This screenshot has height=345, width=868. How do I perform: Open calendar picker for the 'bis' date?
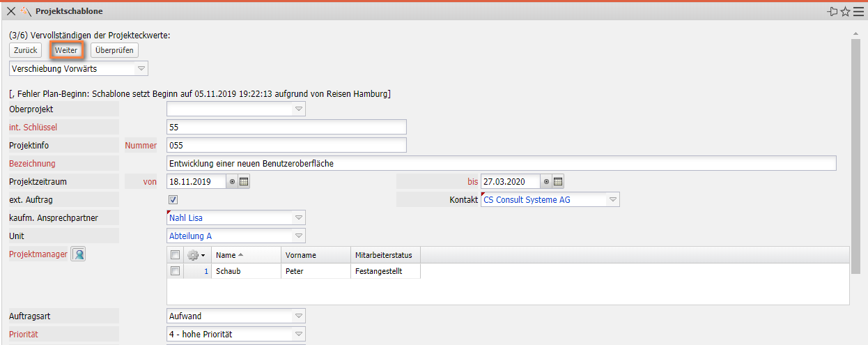pos(558,182)
